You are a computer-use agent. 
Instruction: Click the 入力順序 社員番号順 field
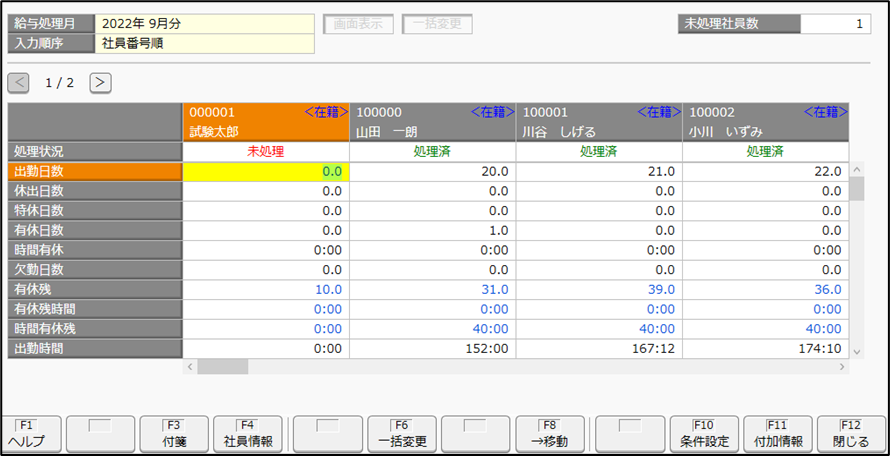click(x=205, y=43)
